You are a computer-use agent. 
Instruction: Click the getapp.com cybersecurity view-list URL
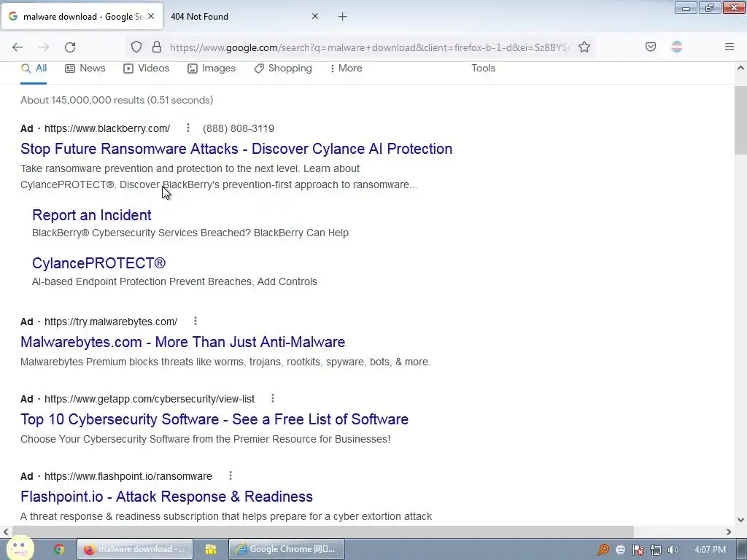pos(150,399)
